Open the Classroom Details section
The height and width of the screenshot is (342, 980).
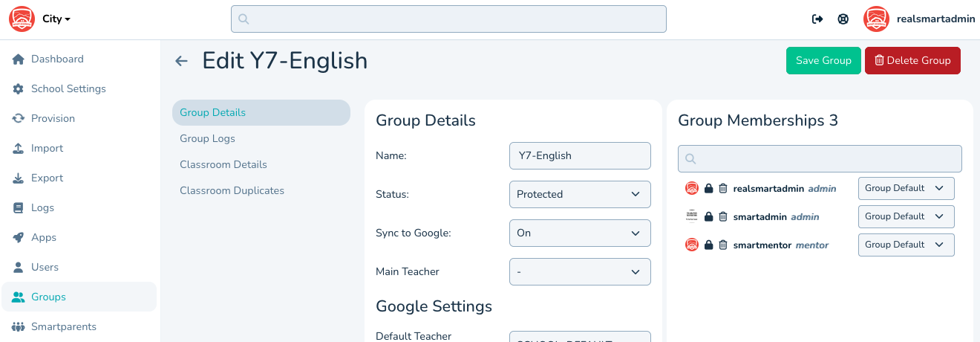click(223, 164)
